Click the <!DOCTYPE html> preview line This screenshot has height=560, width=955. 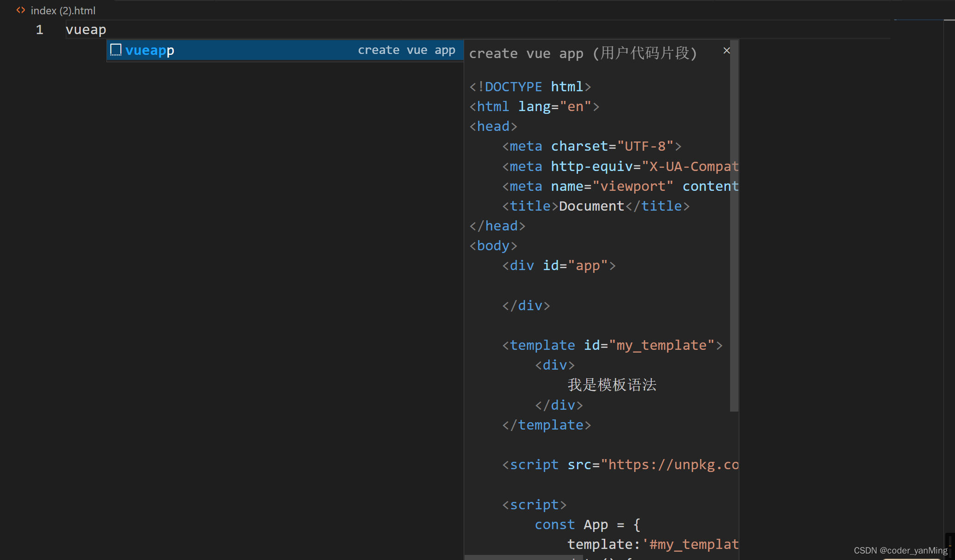530,87
